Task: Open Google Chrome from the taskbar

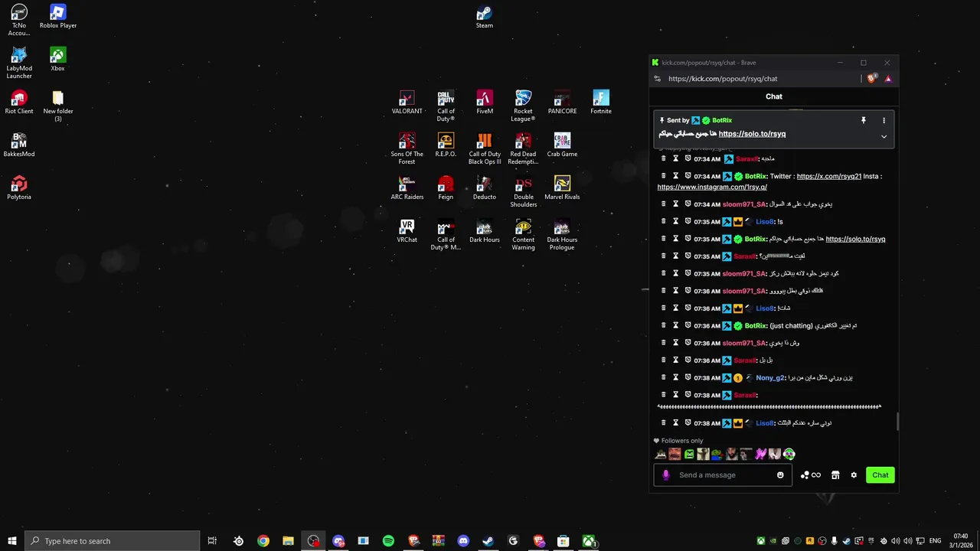Action: click(x=263, y=541)
